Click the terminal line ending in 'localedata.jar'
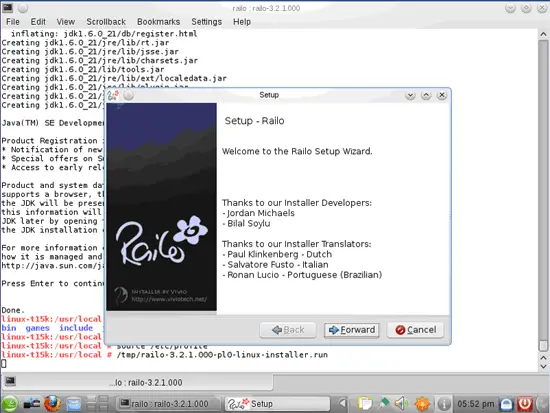 point(114,78)
